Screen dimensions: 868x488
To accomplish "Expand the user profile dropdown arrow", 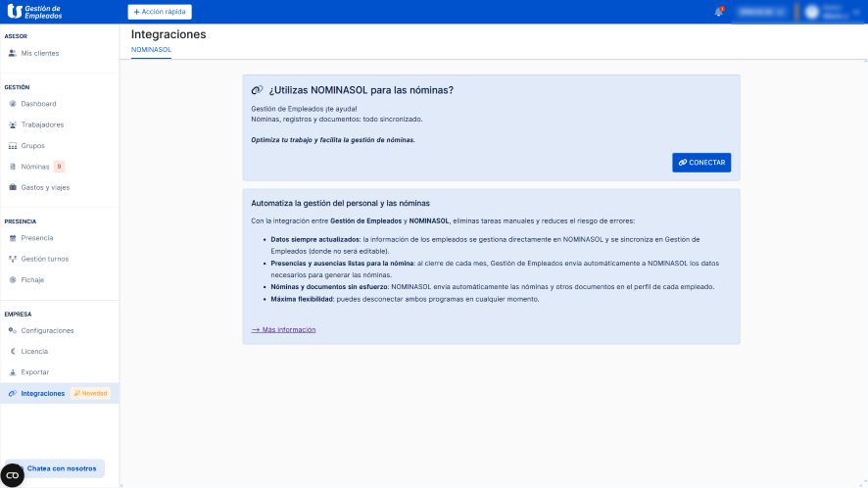I will pos(856,12).
